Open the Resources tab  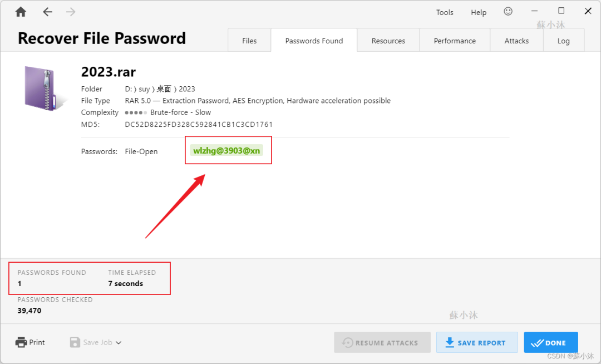point(388,41)
